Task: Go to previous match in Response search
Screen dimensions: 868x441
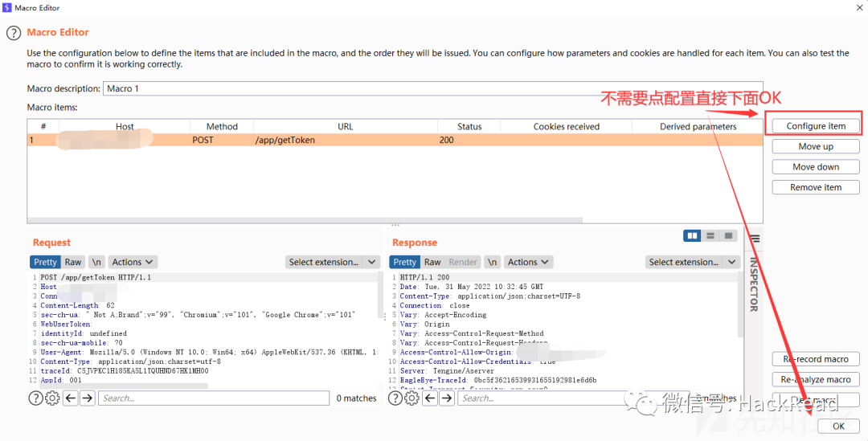Action: tap(430, 398)
